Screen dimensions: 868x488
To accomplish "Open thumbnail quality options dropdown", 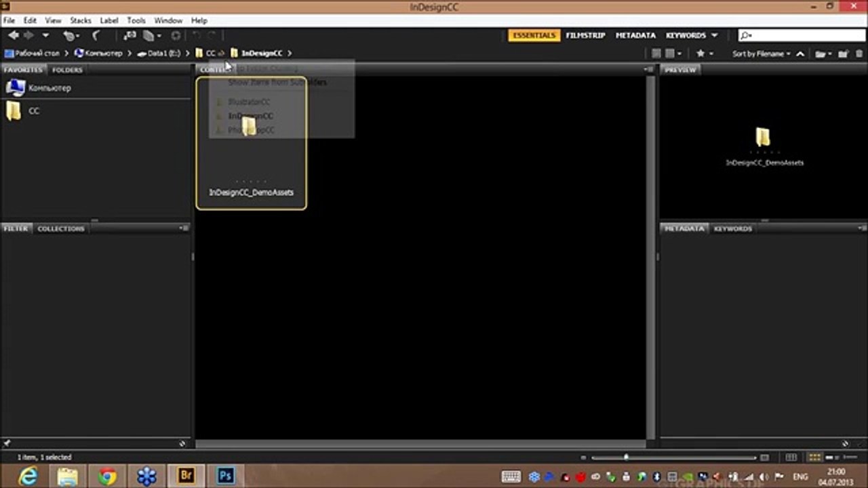I will [x=673, y=54].
